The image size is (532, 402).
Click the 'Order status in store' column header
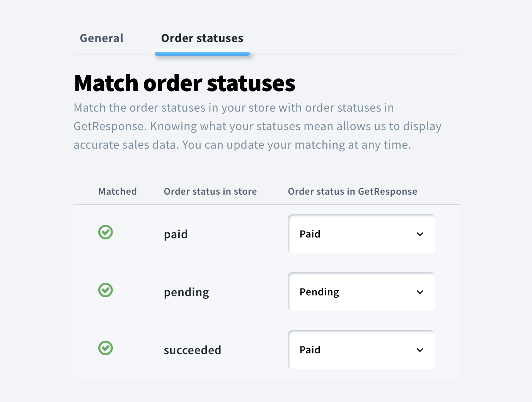coord(210,192)
